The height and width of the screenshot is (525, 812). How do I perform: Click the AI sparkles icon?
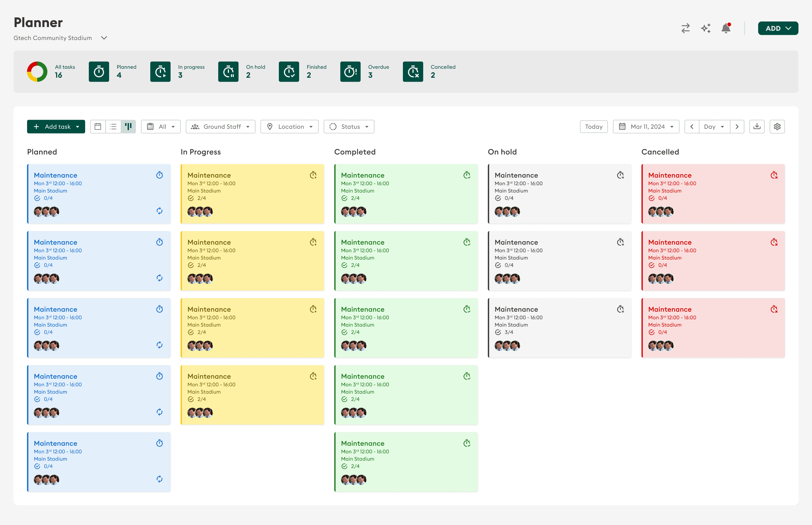pyautogui.click(x=705, y=28)
